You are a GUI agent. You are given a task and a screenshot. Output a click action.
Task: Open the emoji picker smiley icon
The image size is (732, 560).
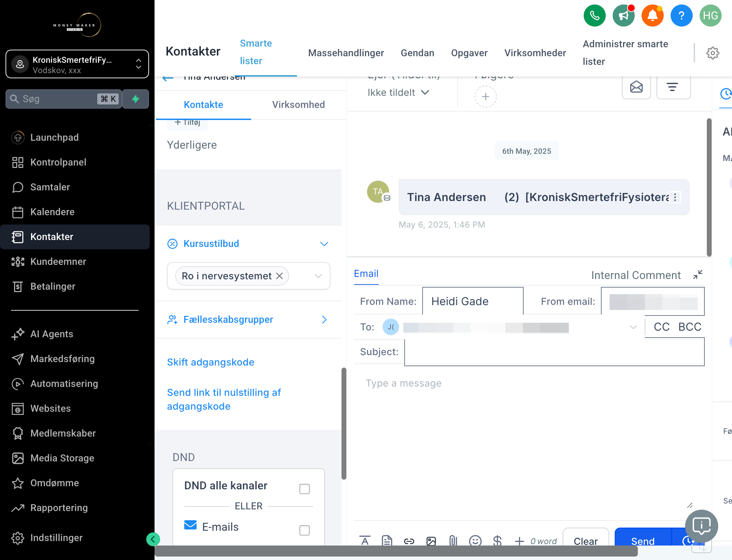(x=475, y=541)
